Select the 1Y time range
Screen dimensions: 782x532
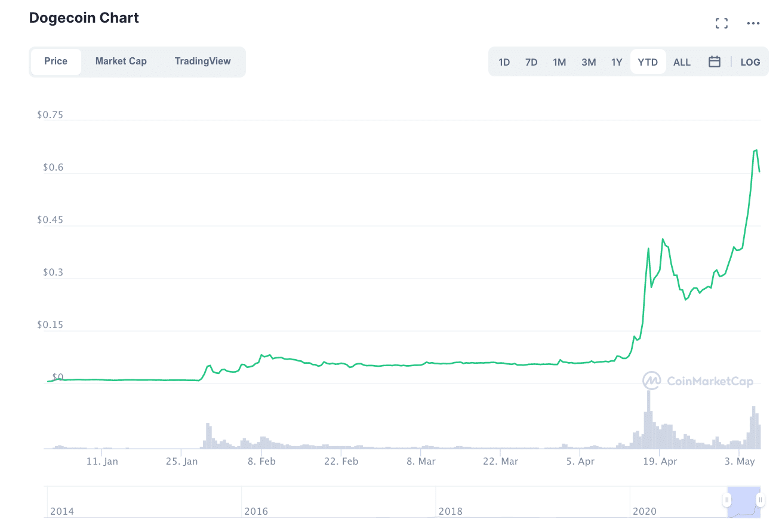click(x=617, y=62)
